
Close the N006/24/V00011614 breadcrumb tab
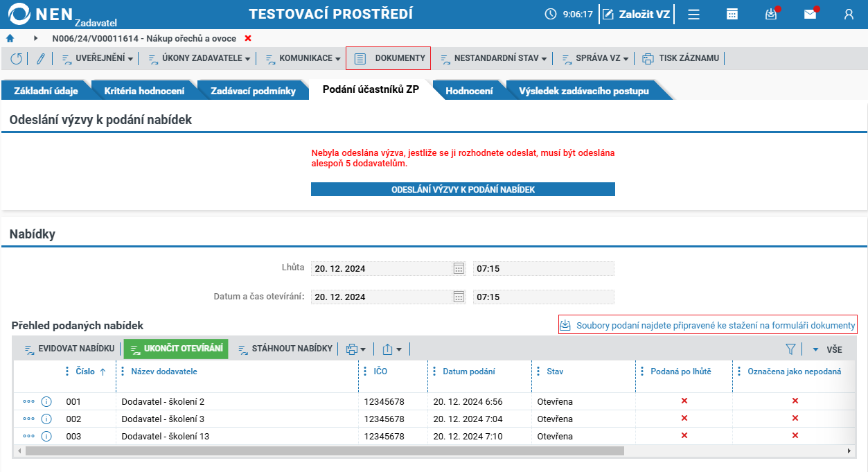(x=248, y=38)
